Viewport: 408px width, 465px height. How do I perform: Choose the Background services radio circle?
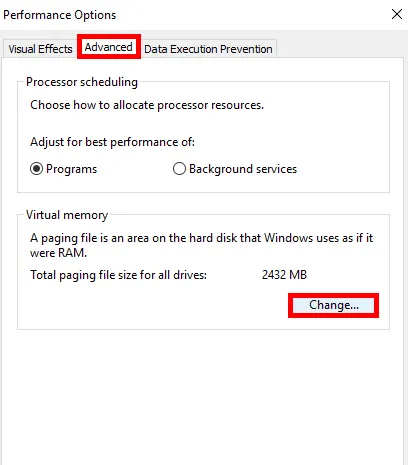[179, 169]
